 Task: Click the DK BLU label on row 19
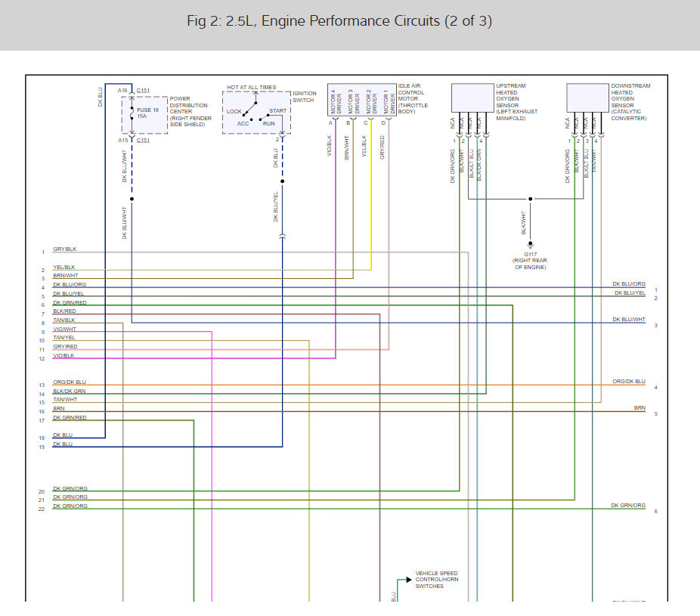click(63, 444)
